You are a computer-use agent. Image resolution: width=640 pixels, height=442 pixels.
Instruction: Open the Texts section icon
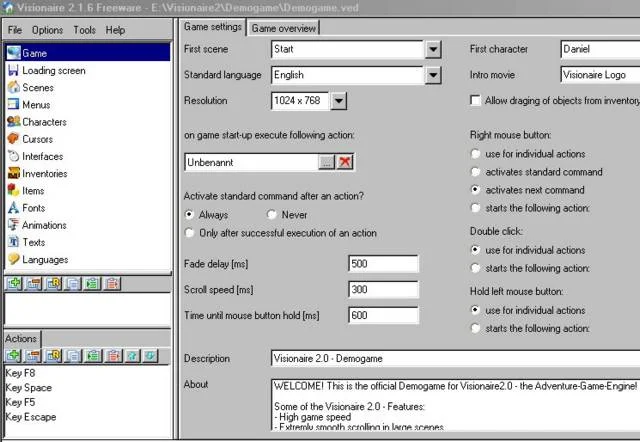click(13, 242)
